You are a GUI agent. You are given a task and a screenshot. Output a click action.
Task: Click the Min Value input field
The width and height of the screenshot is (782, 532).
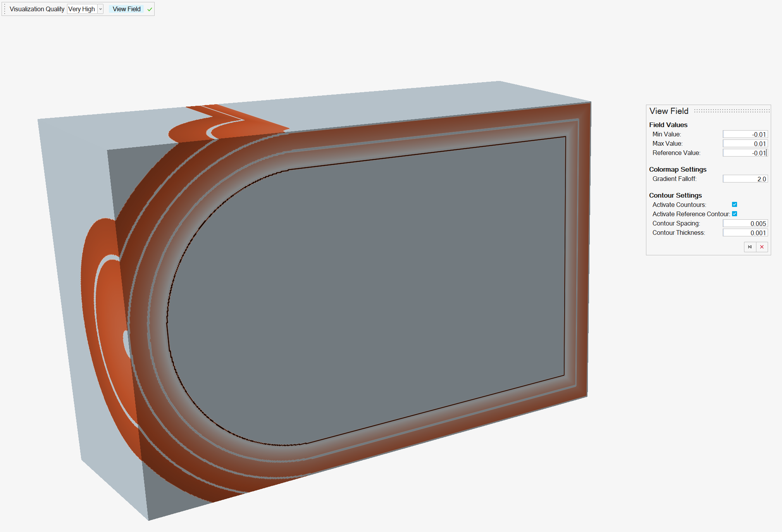pos(745,134)
